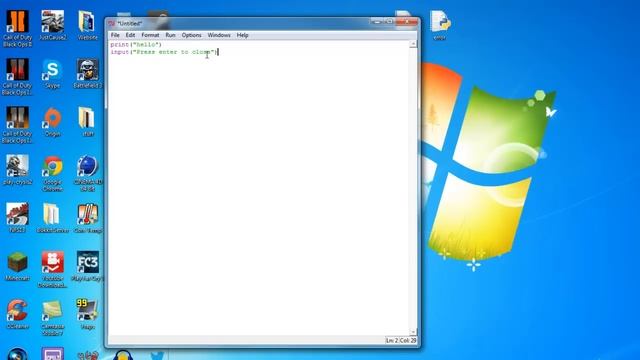
Task: Click the Ln: 2 Col: 29 status indicator
Action: pyautogui.click(x=401, y=340)
